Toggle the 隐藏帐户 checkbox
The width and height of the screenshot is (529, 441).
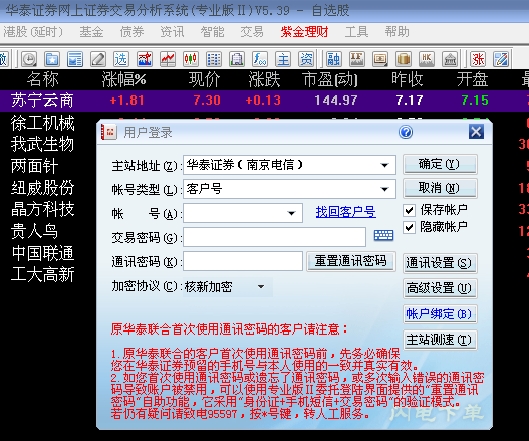[x=409, y=227]
